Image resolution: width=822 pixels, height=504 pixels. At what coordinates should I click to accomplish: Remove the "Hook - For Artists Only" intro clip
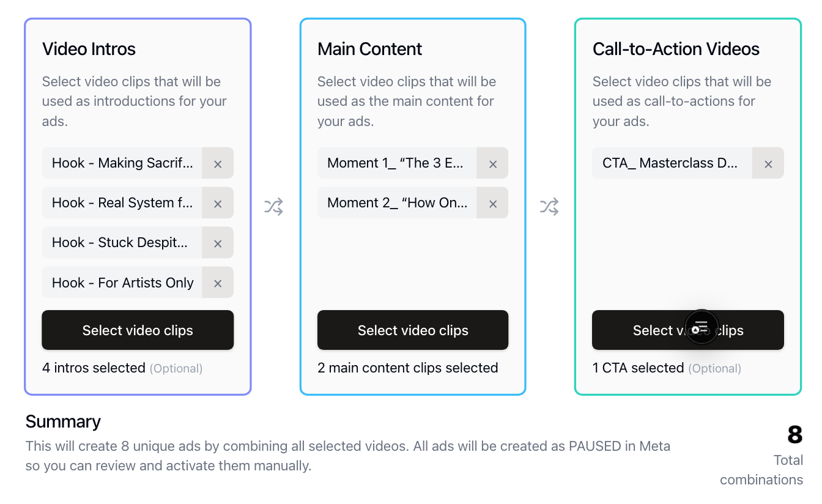pos(218,282)
